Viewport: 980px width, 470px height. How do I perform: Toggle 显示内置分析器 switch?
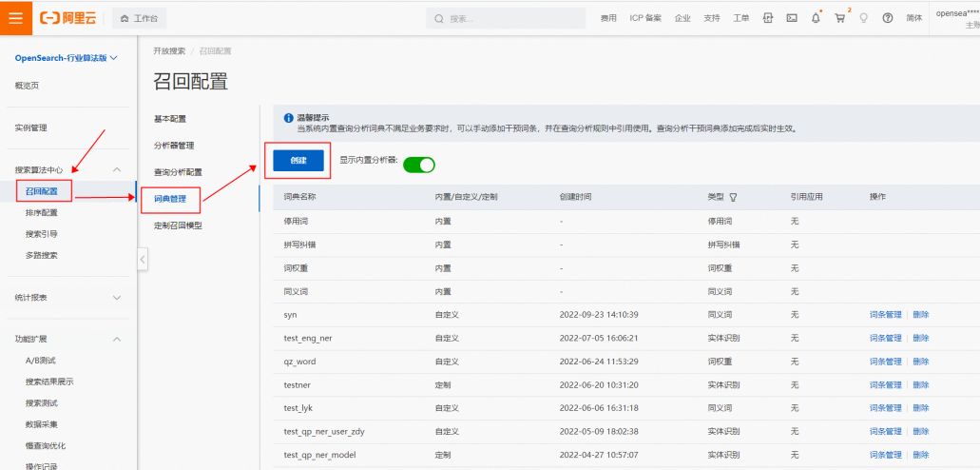pos(419,165)
